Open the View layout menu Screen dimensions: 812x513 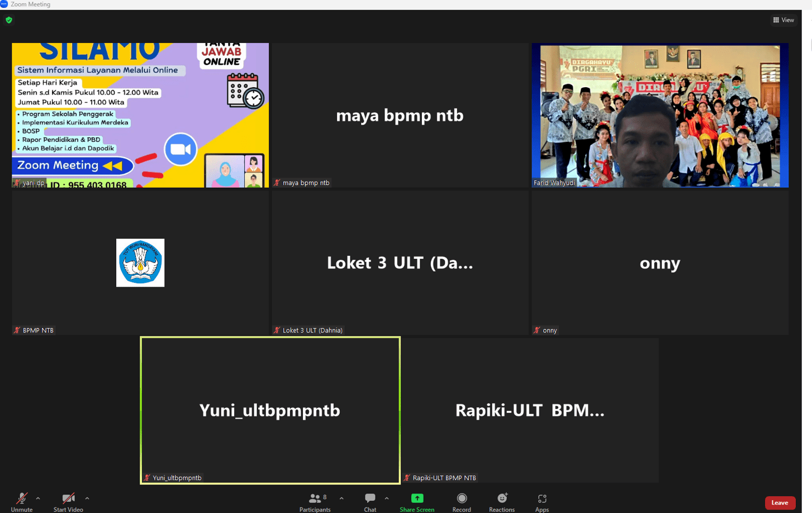click(x=783, y=20)
